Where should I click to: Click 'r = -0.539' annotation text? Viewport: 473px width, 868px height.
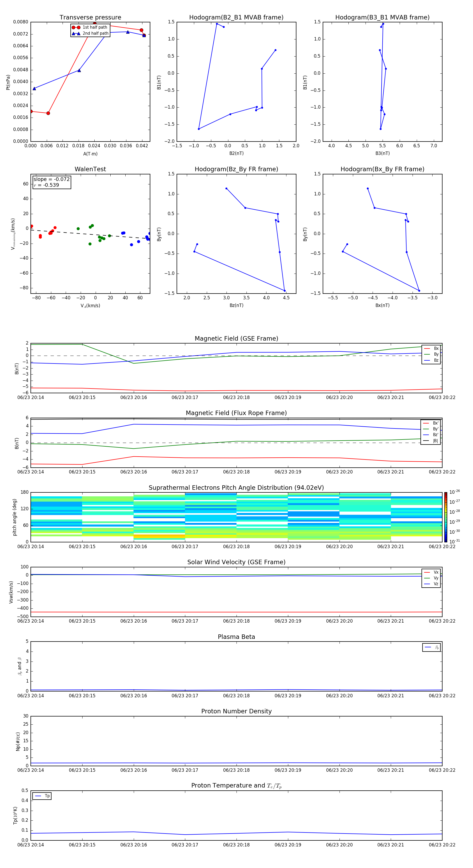(47, 185)
